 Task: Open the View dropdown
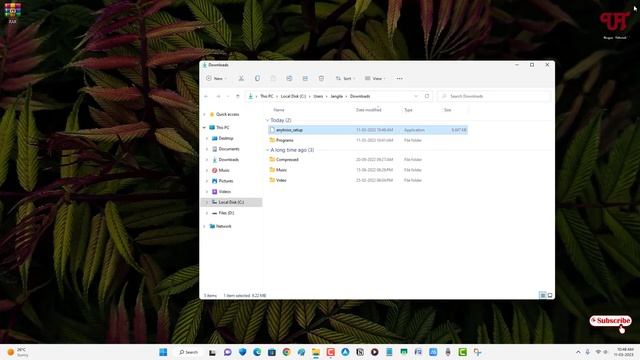click(375, 78)
